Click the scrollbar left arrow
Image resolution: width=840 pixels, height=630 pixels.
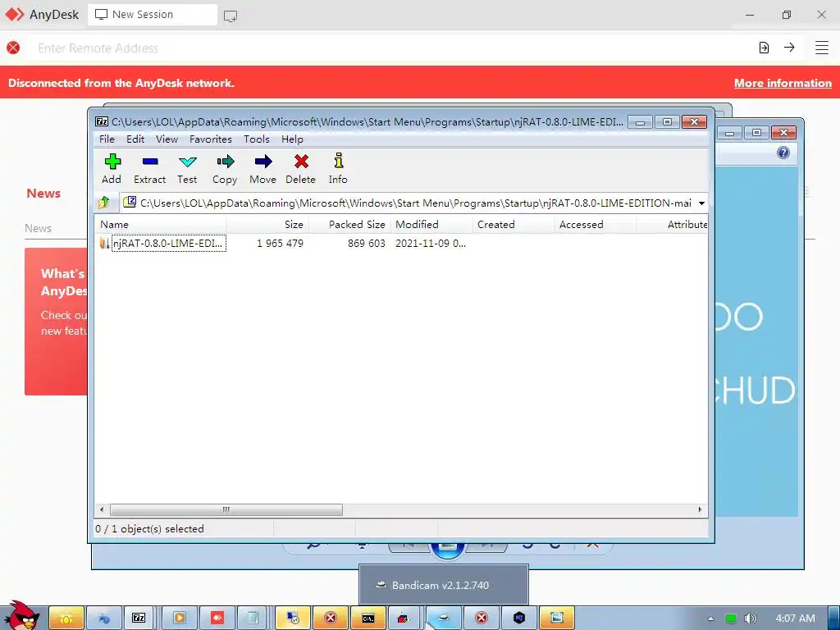click(102, 509)
